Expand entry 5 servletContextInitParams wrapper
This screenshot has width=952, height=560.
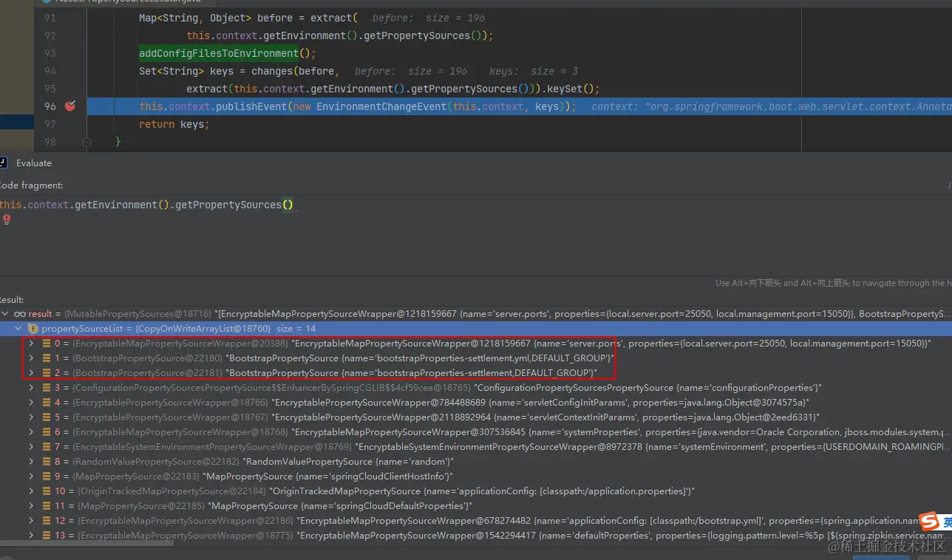(x=31, y=417)
